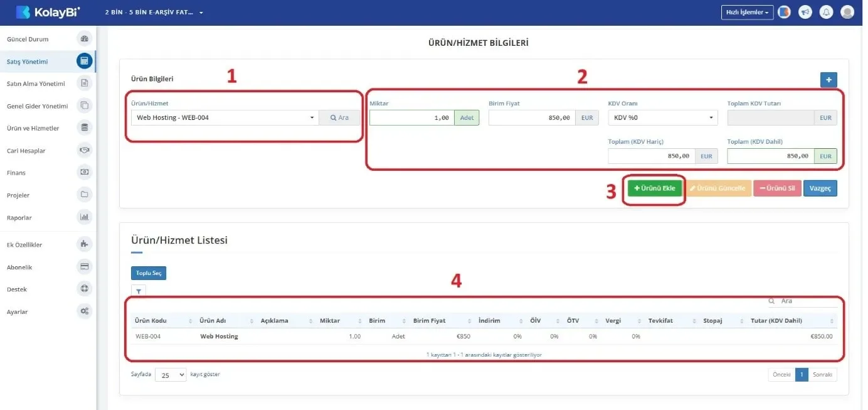This screenshot has height=410, width=868.
Task: Expand the company selector in the header
Action: (154, 13)
